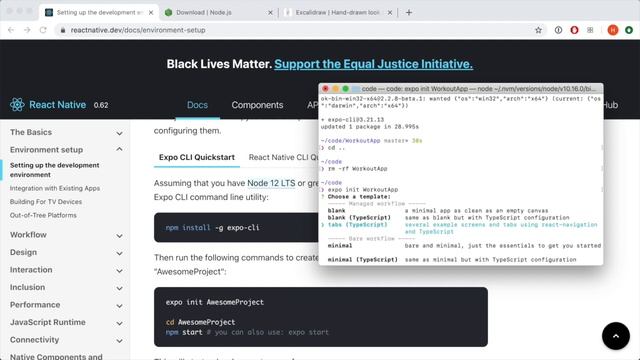Reload the page with the refresh icon
Viewport: 640px width, 360px height.
click(43, 30)
